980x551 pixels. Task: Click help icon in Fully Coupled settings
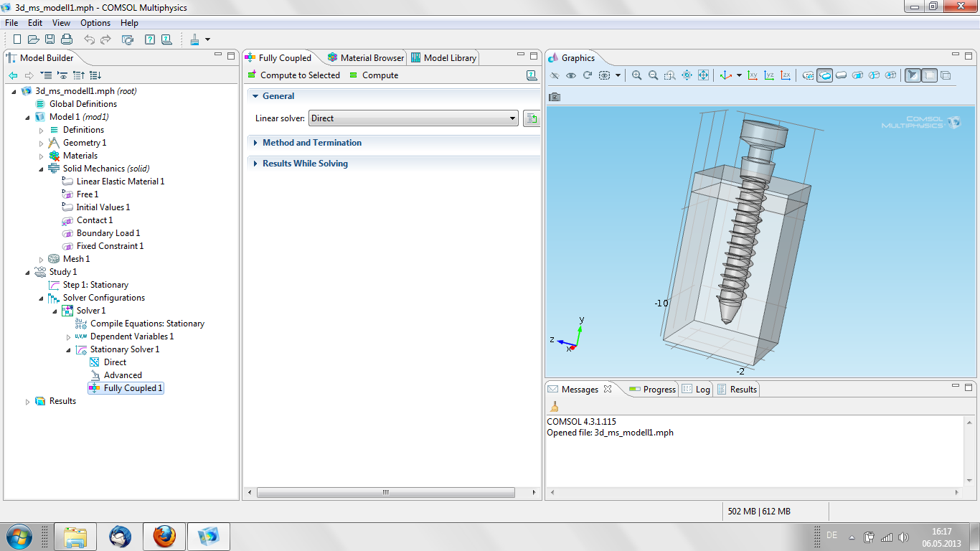click(532, 75)
